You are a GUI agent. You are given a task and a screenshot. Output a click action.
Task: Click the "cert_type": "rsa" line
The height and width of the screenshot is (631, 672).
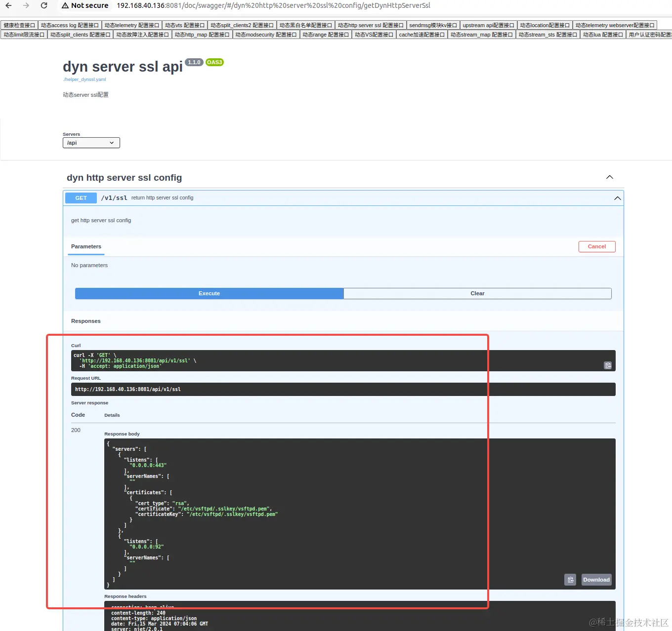pyautogui.click(x=162, y=504)
